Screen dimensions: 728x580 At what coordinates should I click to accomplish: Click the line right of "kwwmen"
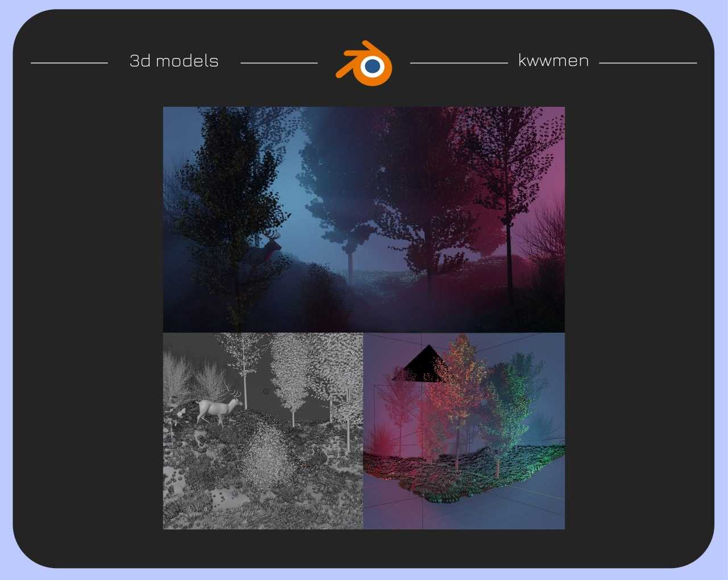tap(648, 63)
